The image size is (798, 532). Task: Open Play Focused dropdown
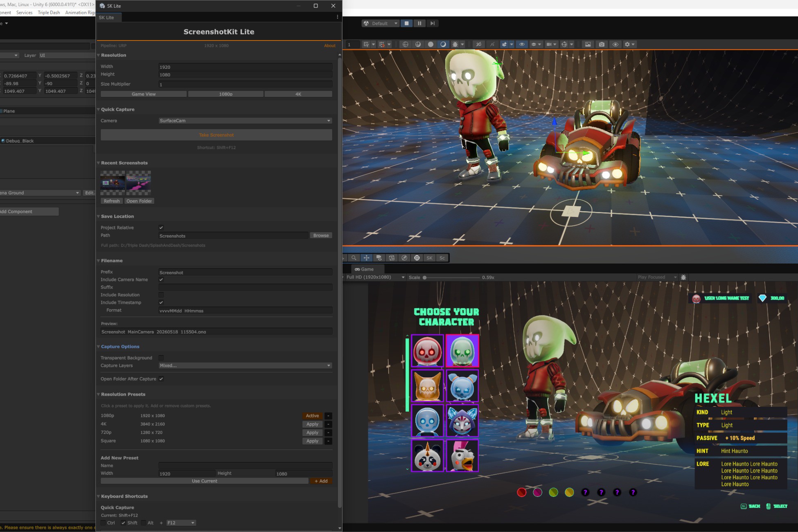(x=656, y=277)
